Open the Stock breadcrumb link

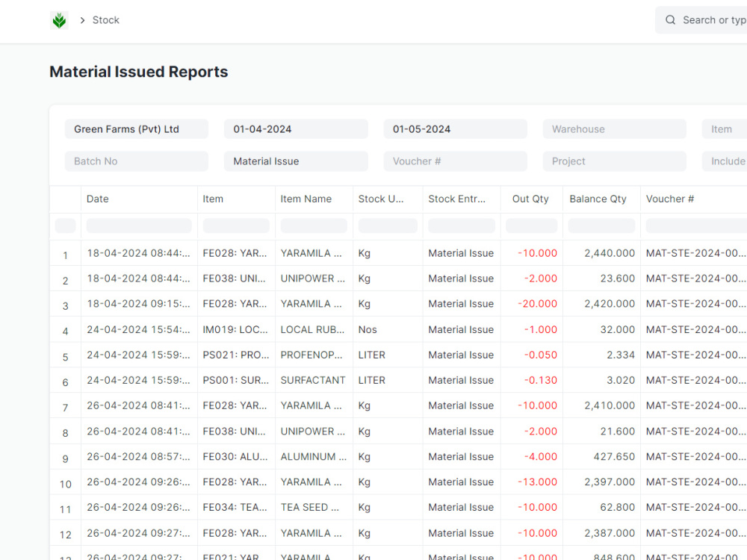click(x=105, y=20)
